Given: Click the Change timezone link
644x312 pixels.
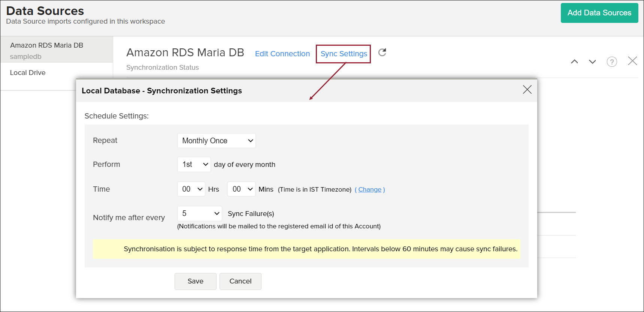Looking at the screenshot, I should point(369,189).
